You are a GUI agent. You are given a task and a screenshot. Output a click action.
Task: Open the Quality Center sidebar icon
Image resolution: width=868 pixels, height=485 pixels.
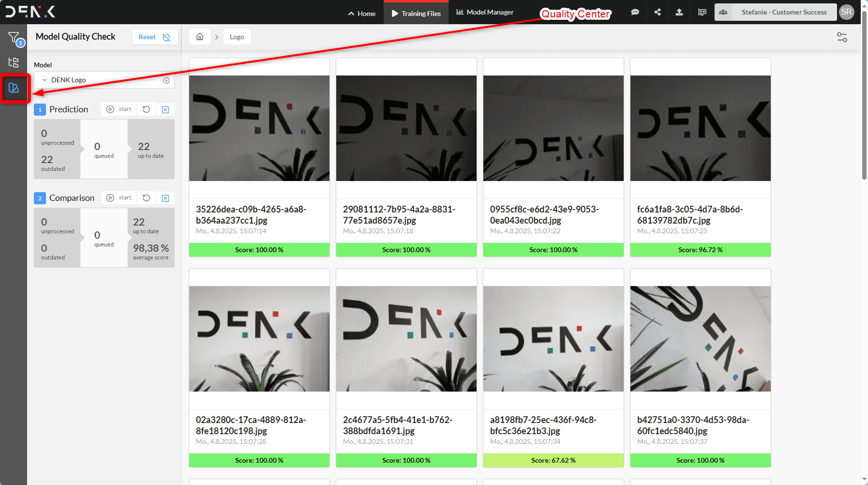point(15,88)
